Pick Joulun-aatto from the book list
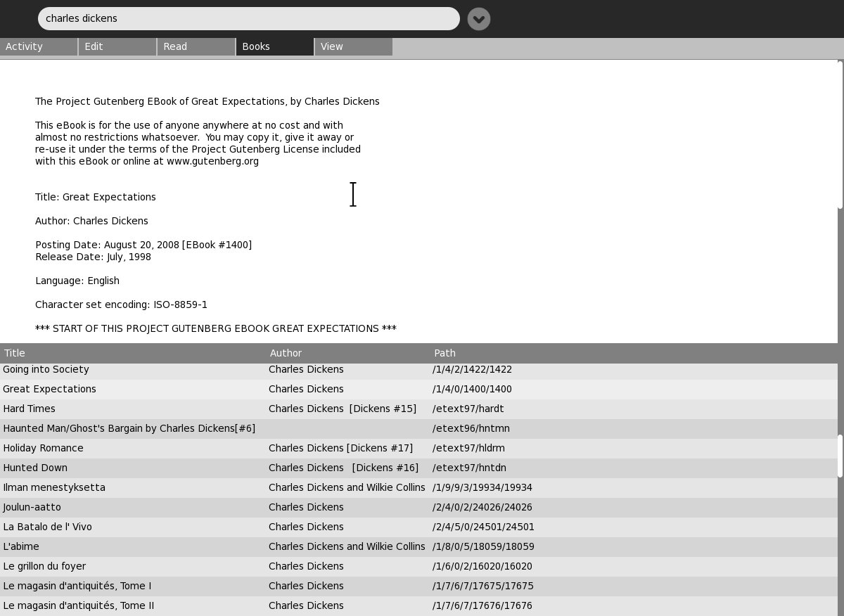 (32, 507)
